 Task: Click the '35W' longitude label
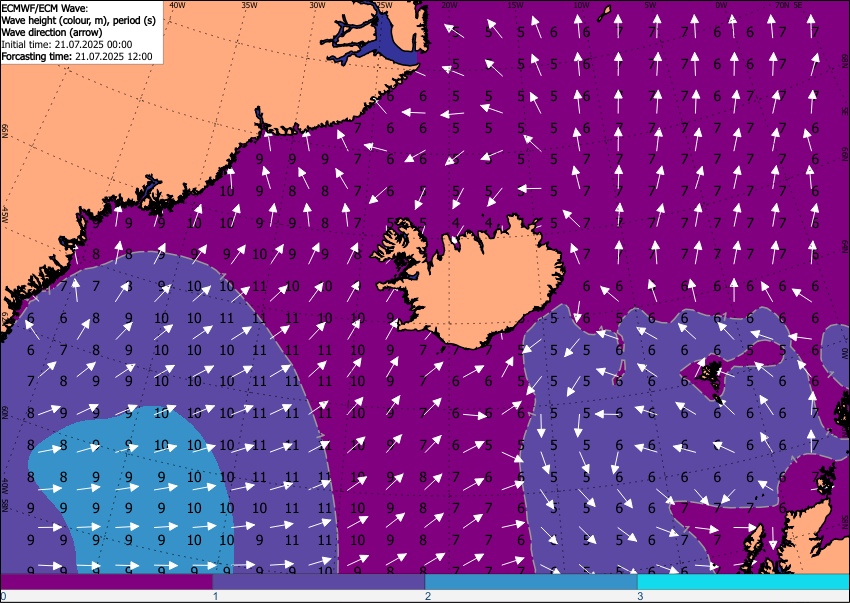pos(249,5)
